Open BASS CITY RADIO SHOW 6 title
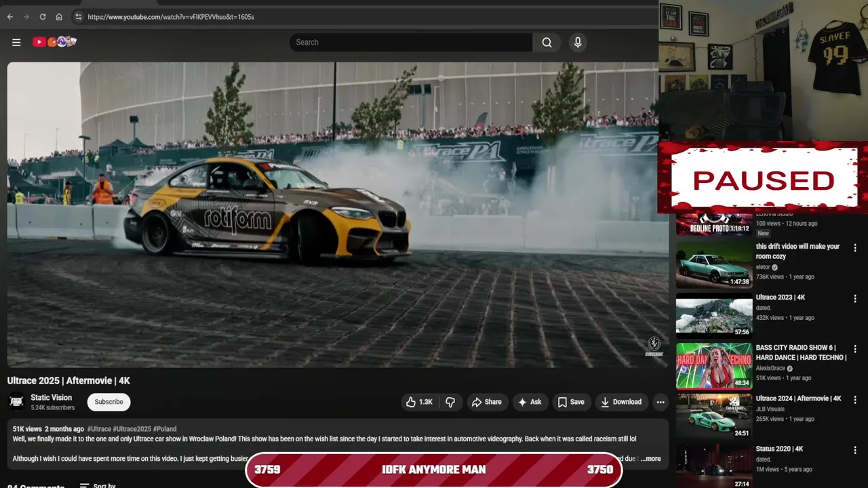The height and width of the screenshot is (488, 868). 801,352
